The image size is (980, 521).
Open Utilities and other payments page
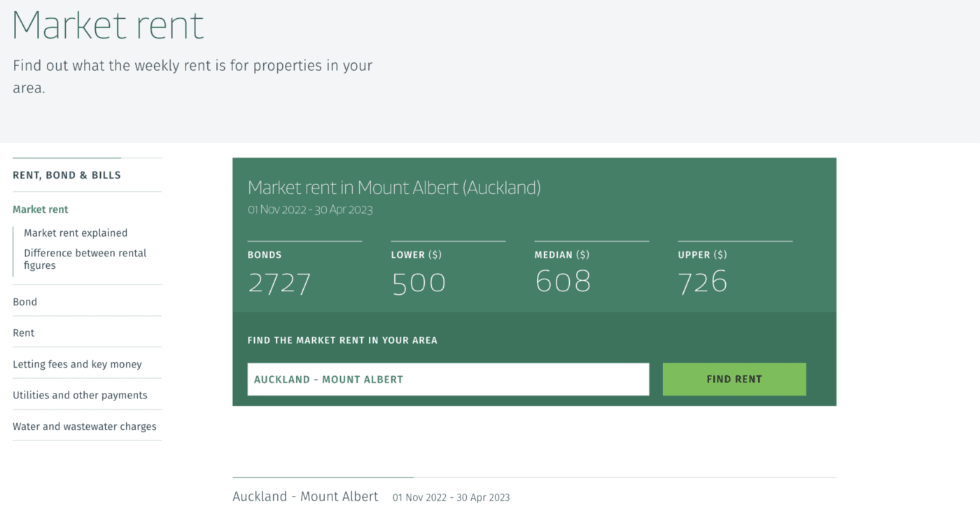click(80, 395)
